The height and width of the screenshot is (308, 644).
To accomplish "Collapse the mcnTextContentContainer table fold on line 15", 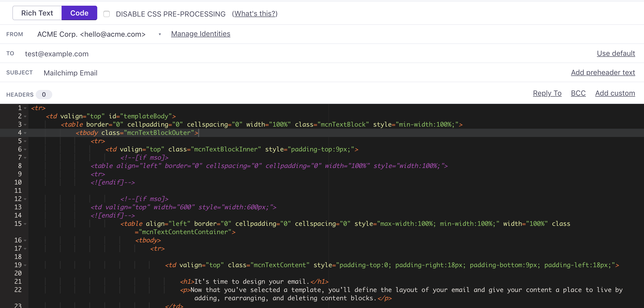I will point(25,224).
